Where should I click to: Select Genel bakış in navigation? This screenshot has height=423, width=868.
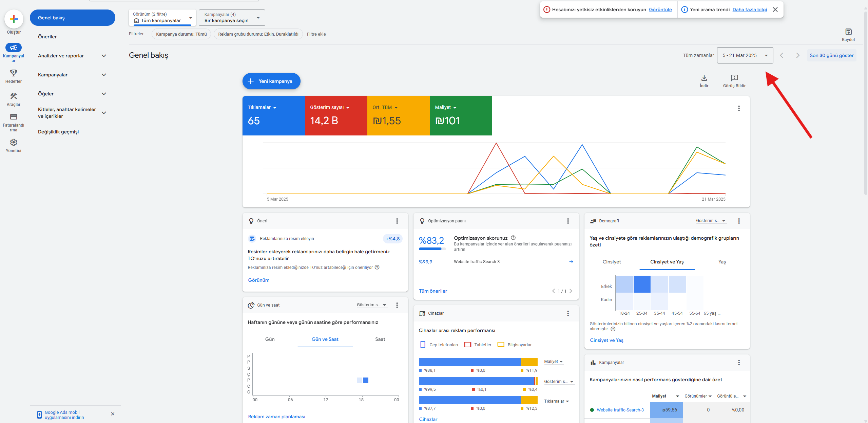(x=73, y=18)
